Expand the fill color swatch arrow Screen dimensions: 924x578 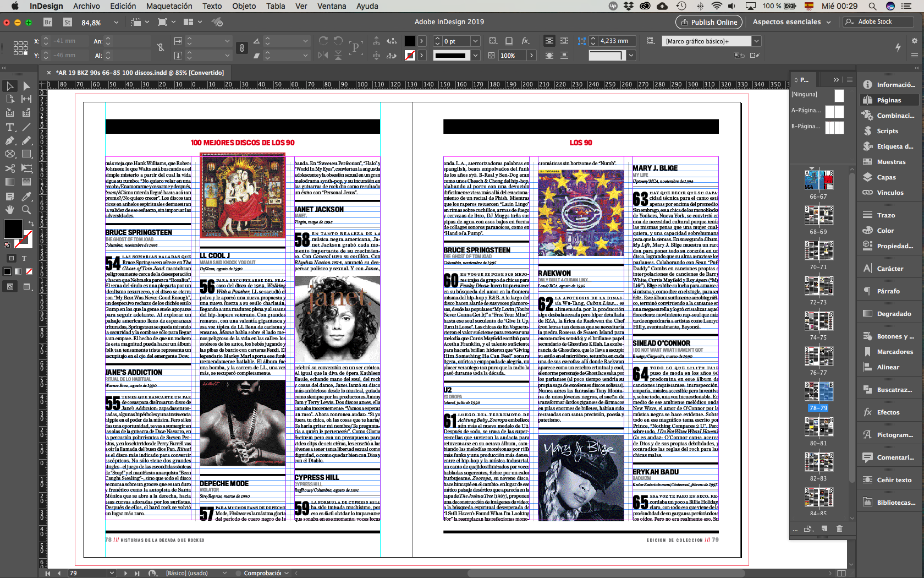point(422,41)
